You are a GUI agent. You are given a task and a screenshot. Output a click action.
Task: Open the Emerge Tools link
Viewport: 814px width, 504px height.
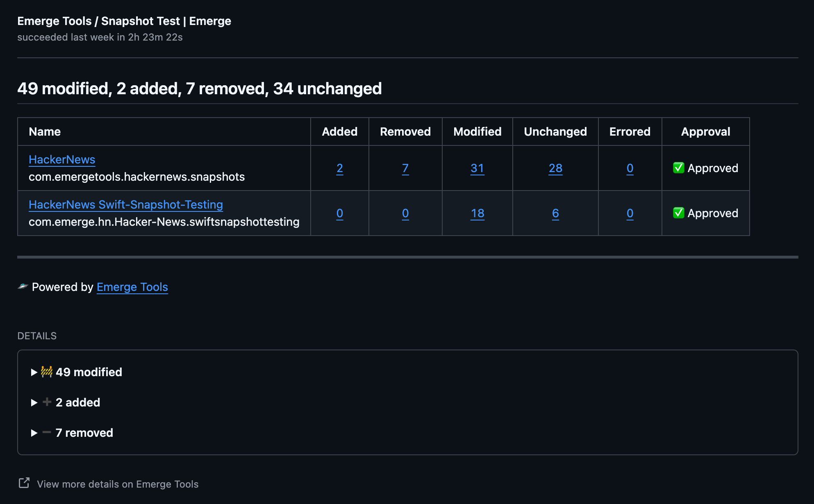pyautogui.click(x=132, y=287)
